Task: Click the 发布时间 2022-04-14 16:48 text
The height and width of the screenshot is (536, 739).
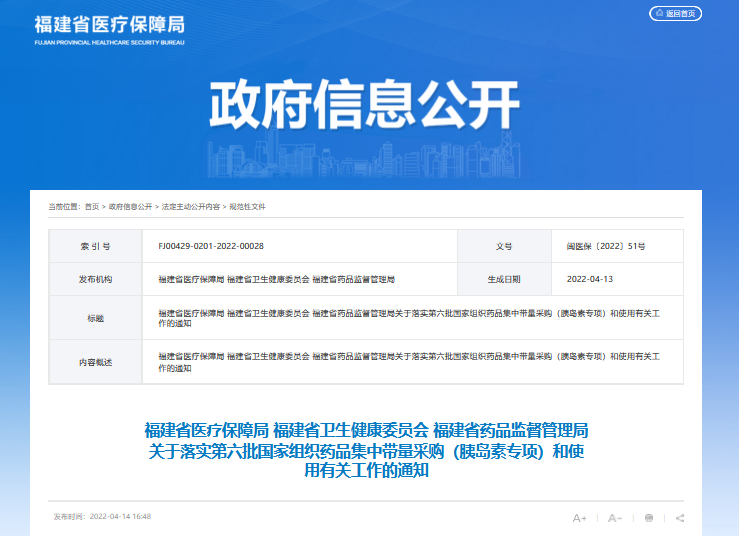Action: [x=102, y=517]
